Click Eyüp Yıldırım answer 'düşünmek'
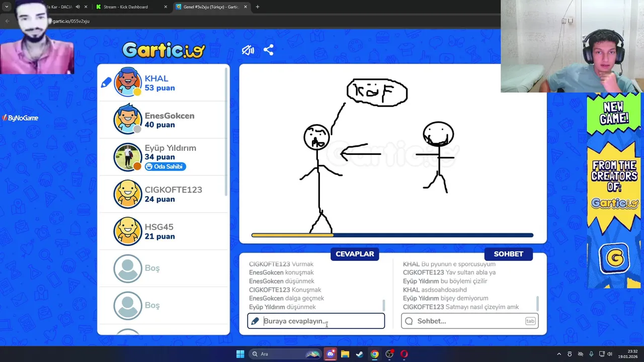The height and width of the screenshot is (362, 644). (x=301, y=307)
